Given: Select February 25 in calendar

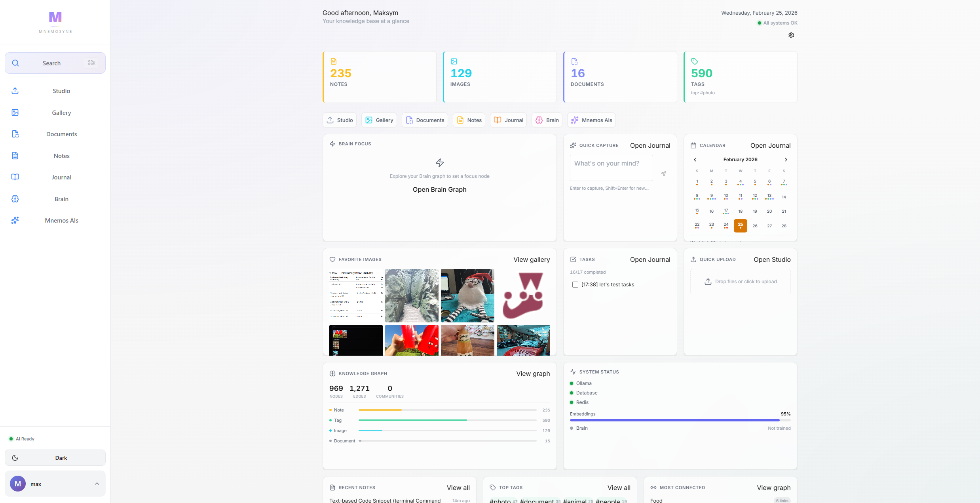Looking at the screenshot, I should [741, 226].
